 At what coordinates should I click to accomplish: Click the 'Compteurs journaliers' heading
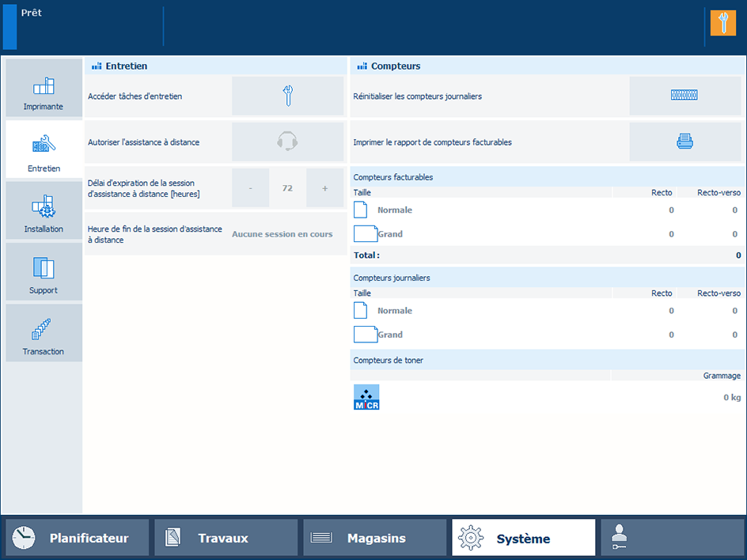point(392,278)
